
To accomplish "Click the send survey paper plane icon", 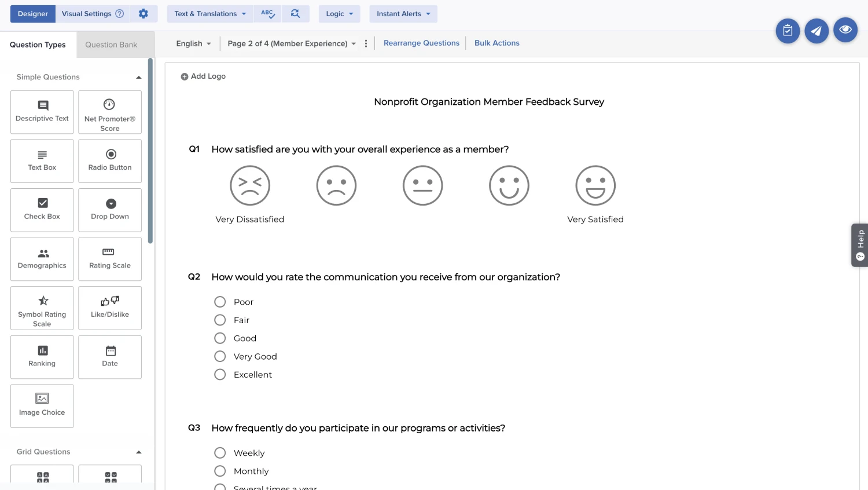I will click(816, 31).
